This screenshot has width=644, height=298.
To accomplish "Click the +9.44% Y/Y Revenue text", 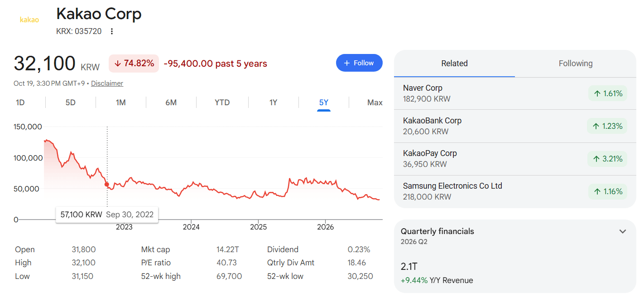I will [x=437, y=280].
